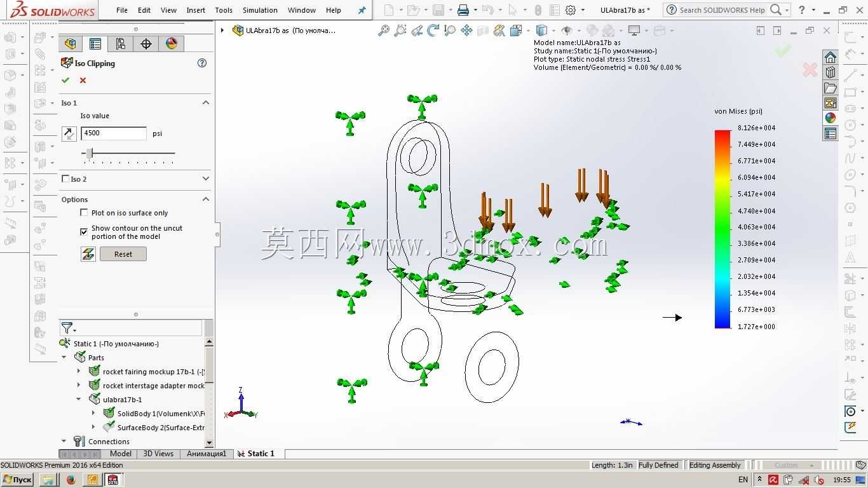Open the Appearances task pane tab
This screenshot has height=488, width=868.
click(831, 118)
